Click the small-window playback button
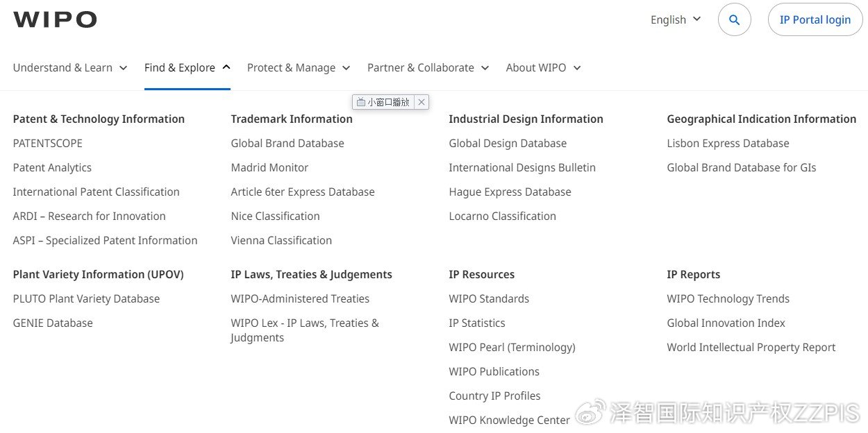The width and height of the screenshot is (868, 433). [383, 102]
